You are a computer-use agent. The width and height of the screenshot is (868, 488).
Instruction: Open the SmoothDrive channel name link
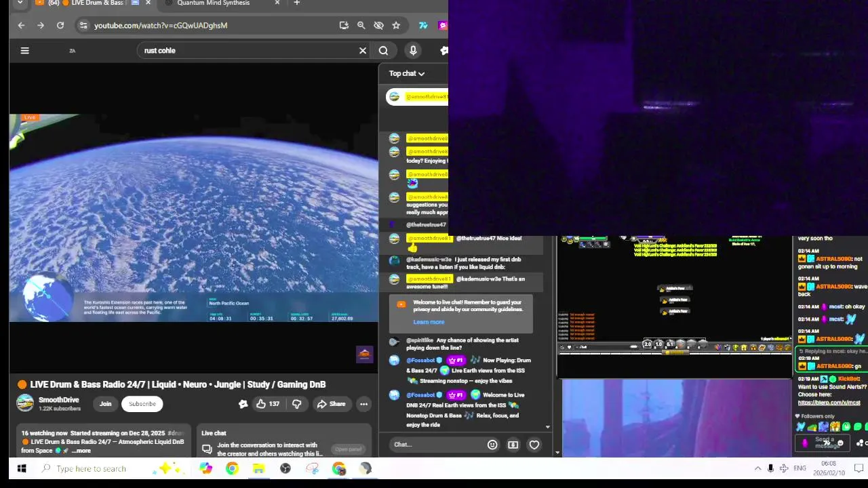click(58, 400)
